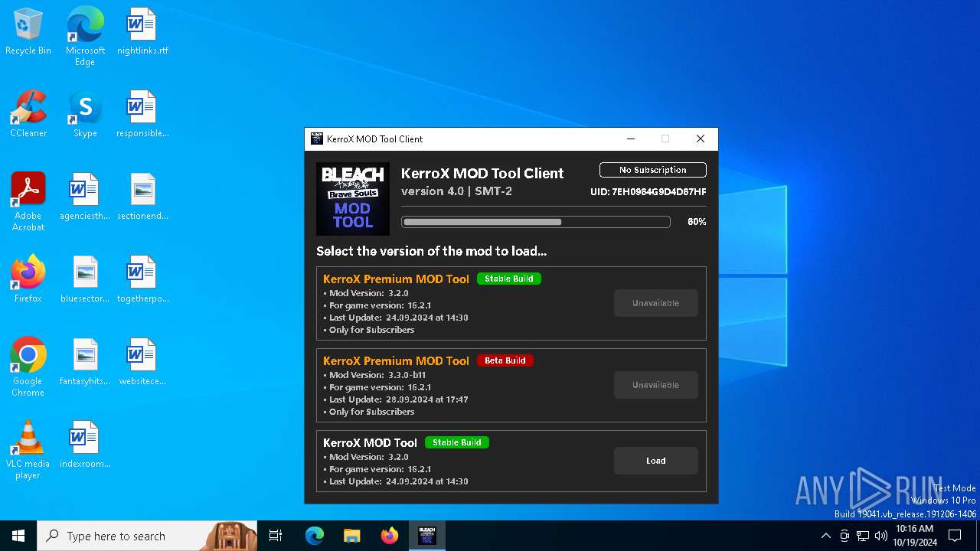Viewport: 980px width, 551px height.
Task: Show hidden system tray icons
Action: [x=825, y=536]
